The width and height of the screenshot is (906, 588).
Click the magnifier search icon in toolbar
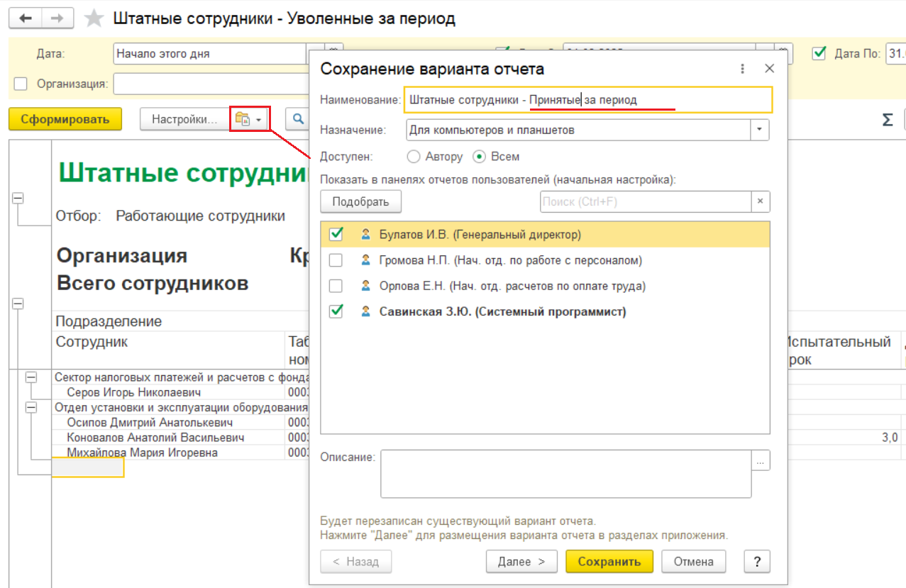(299, 119)
